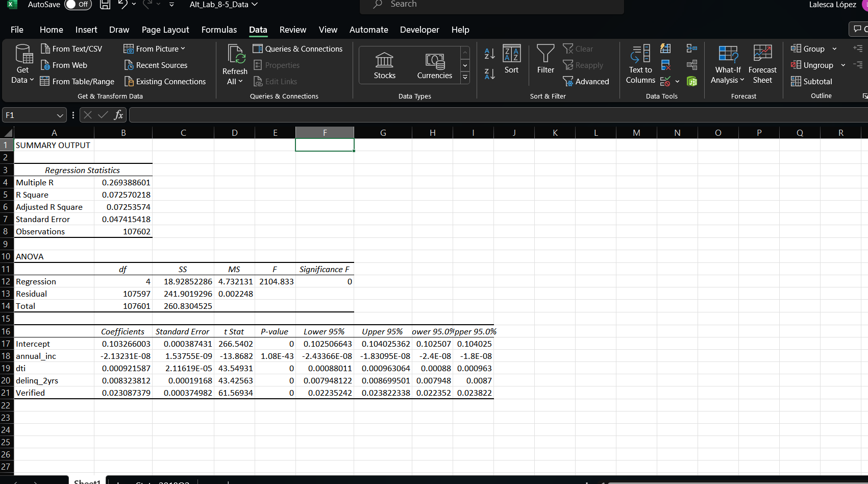The height and width of the screenshot is (484, 868).
Task: Click the Search box
Action: pyautogui.click(x=492, y=5)
